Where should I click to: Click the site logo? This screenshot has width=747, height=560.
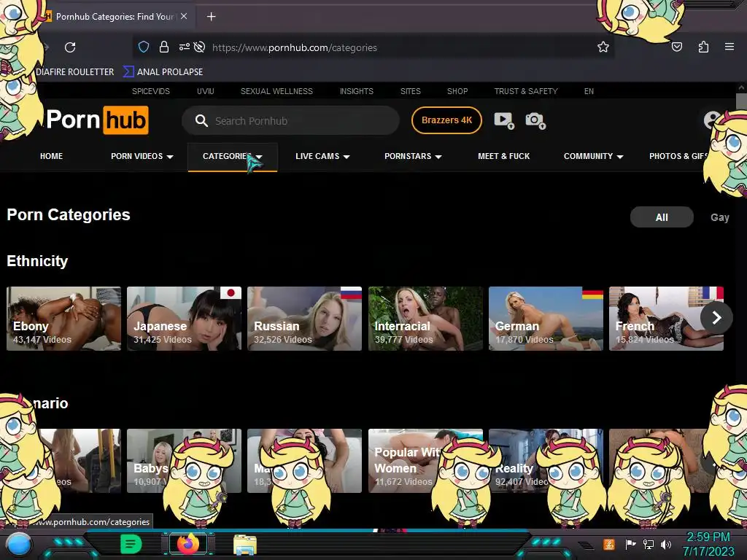coord(97,120)
